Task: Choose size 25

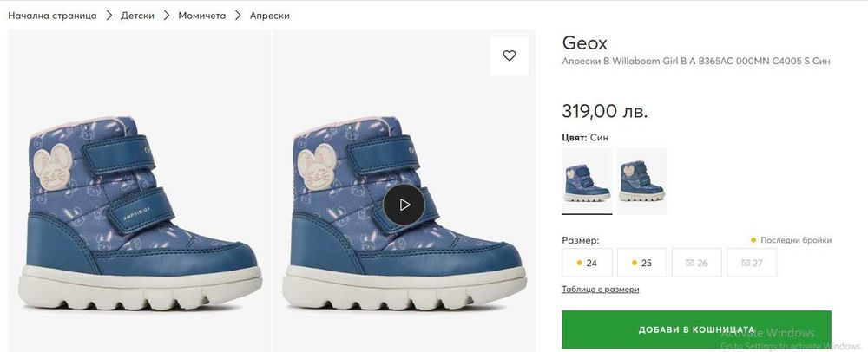Action: tap(641, 263)
